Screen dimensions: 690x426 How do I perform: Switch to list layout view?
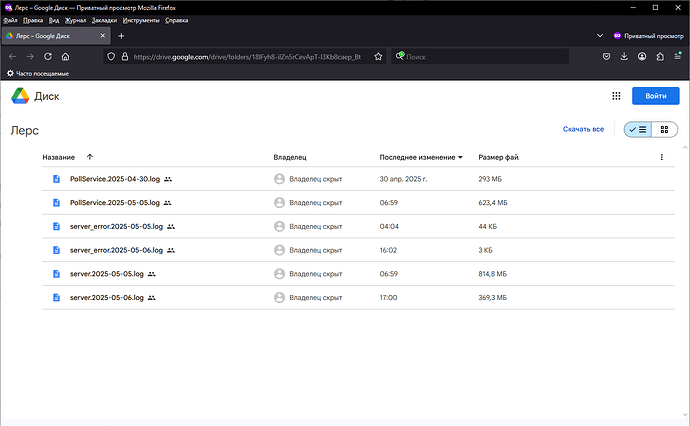(x=638, y=129)
